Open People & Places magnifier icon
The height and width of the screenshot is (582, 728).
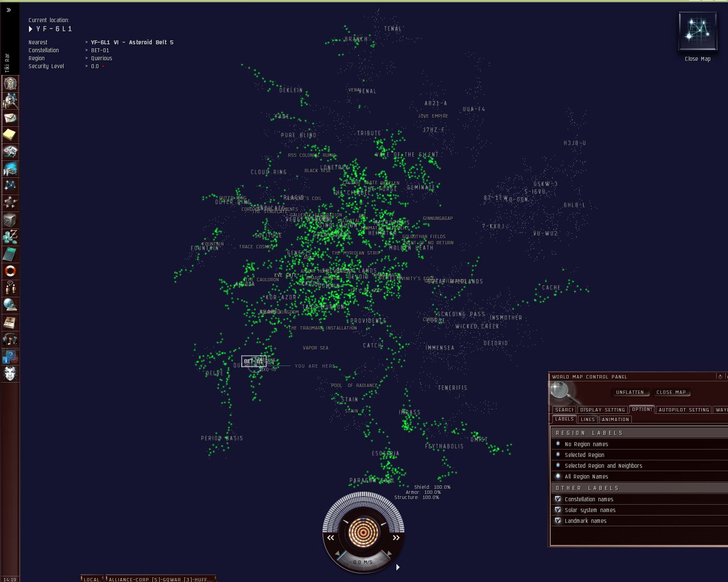pyautogui.click(x=10, y=101)
